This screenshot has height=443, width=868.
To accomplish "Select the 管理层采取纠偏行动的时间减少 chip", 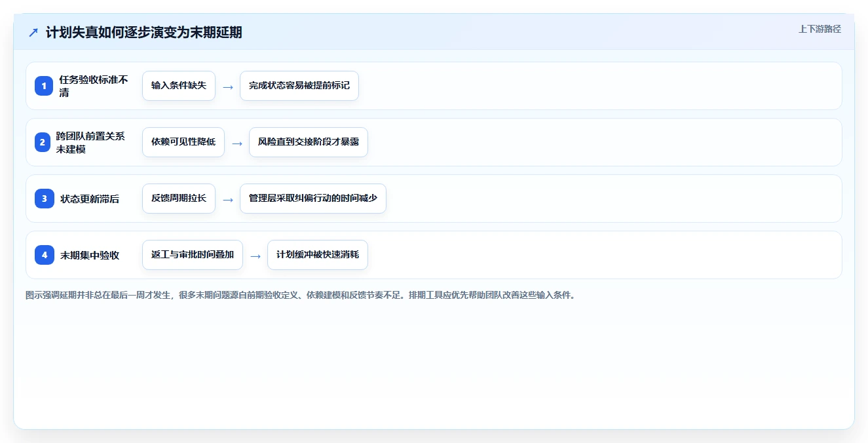I will tap(313, 199).
